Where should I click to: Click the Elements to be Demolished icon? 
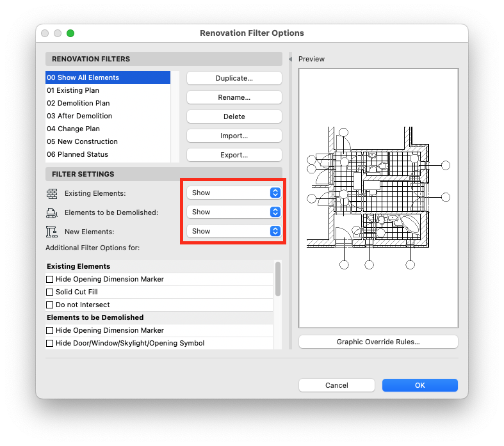pos(52,213)
